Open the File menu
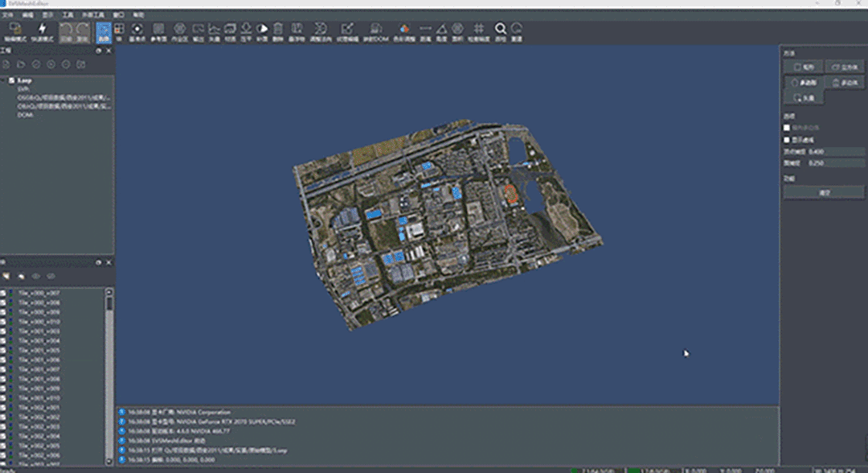868x473 pixels. [x=6, y=14]
